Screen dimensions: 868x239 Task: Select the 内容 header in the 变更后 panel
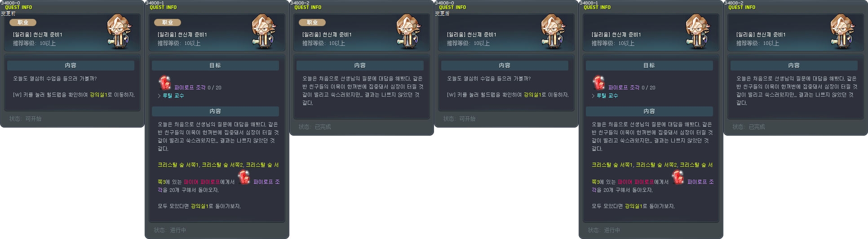coord(505,66)
